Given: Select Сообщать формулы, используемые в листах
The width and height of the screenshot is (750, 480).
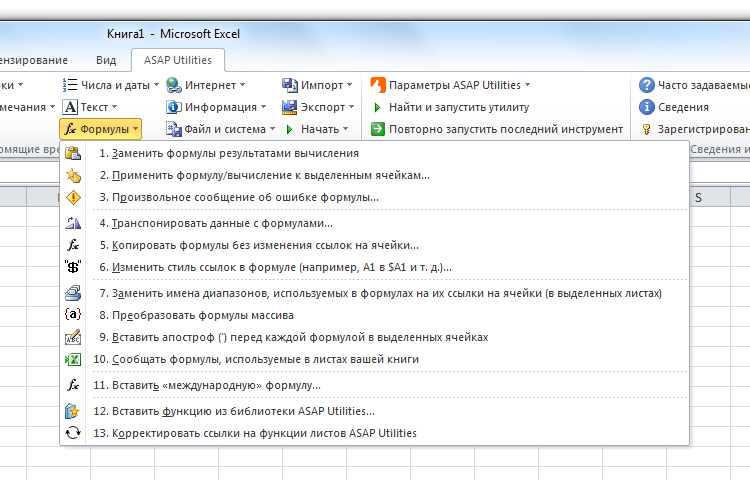Looking at the screenshot, I should pyautogui.click(x=375, y=359).
